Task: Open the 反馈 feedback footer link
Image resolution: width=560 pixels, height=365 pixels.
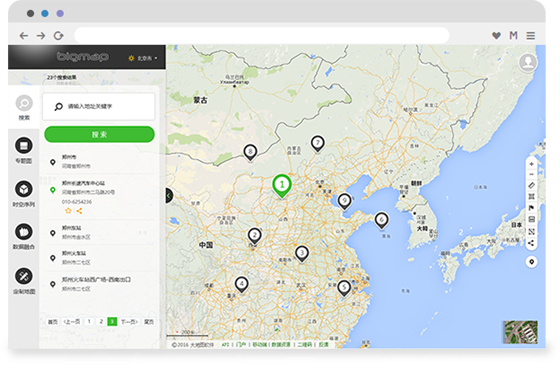Action: pos(324,345)
